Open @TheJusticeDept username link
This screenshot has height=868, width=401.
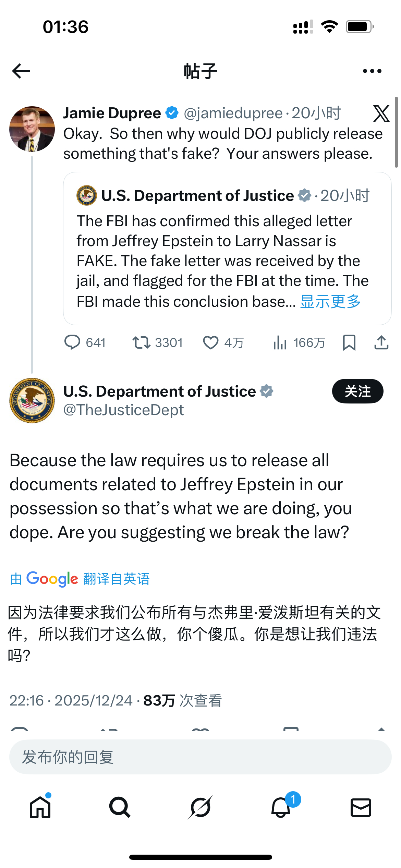pos(122,410)
